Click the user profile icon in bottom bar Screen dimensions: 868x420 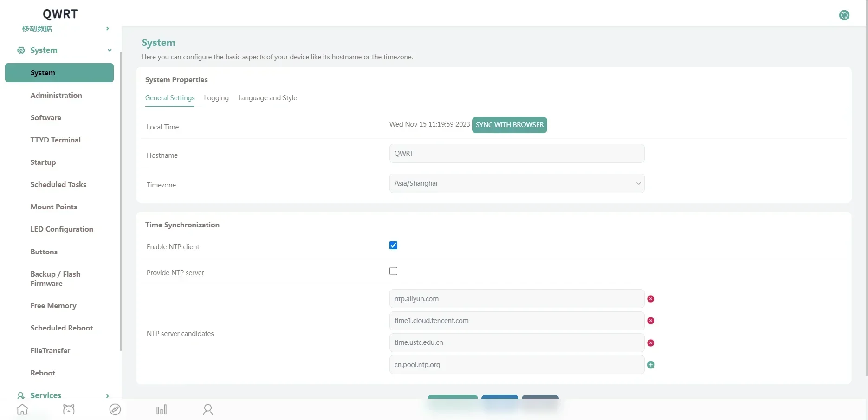208,409
